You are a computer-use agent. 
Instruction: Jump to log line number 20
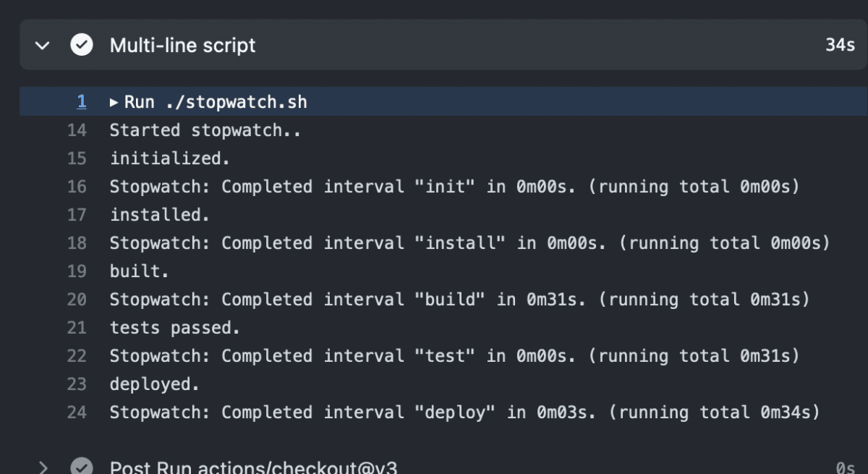77,300
